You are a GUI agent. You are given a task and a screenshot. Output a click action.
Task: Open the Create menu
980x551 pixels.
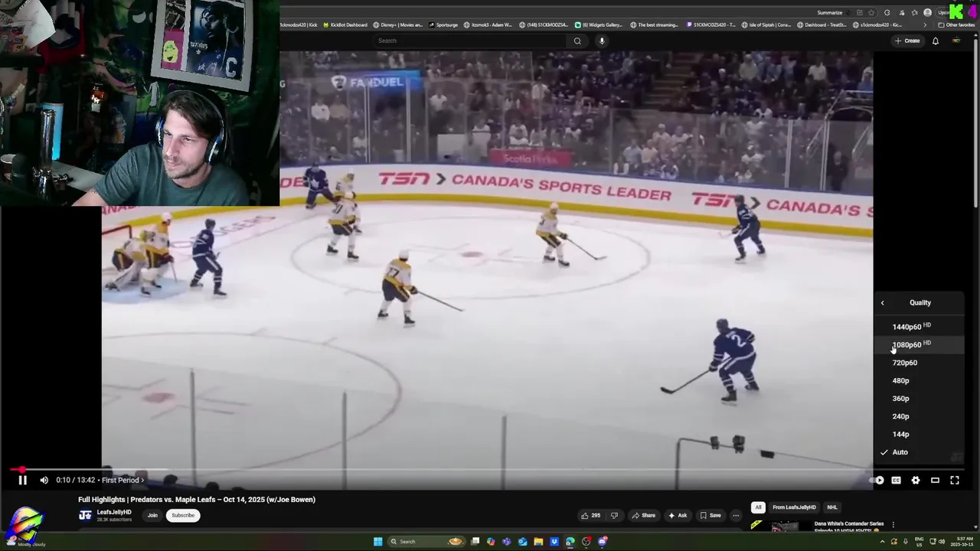pyautogui.click(x=907, y=41)
